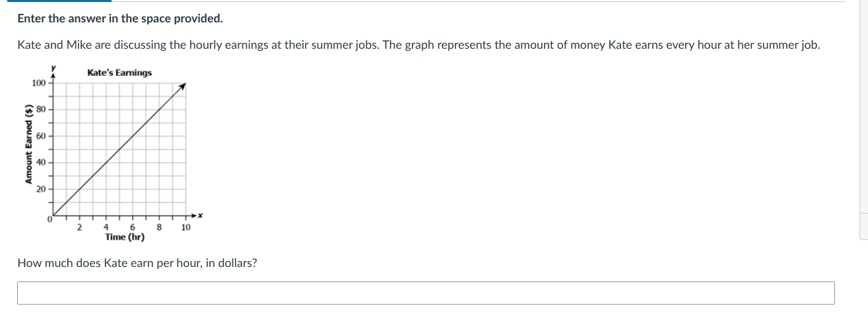
Task: Click the blue progress bar at top
Action: click(x=55, y=1)
